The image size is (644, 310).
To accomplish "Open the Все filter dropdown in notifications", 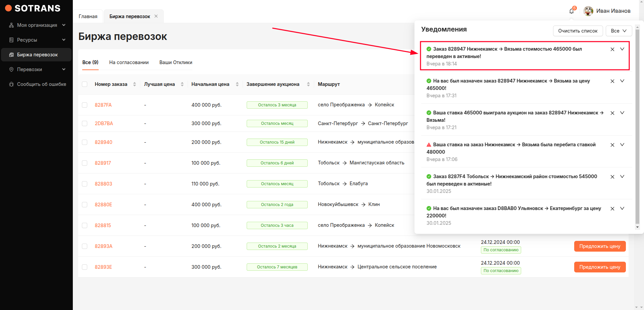I will [618, 31].
